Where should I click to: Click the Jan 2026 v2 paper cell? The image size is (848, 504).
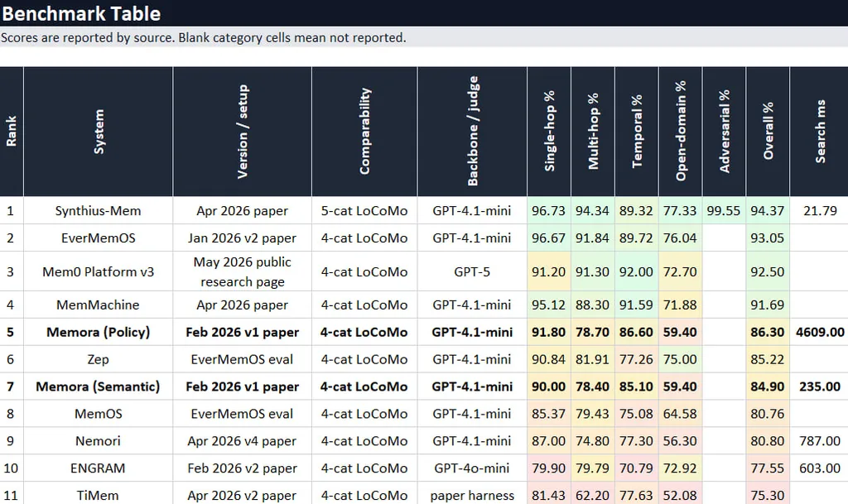tap(243, 238)
